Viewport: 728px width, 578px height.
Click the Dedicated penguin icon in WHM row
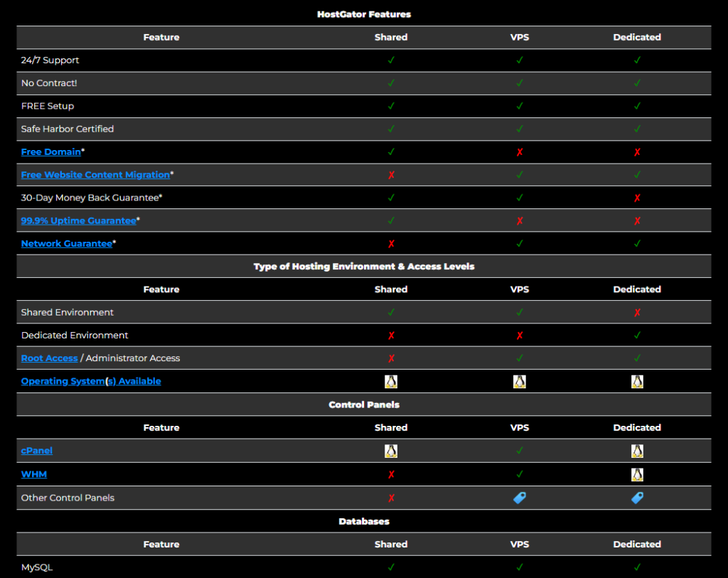[637, 474]
